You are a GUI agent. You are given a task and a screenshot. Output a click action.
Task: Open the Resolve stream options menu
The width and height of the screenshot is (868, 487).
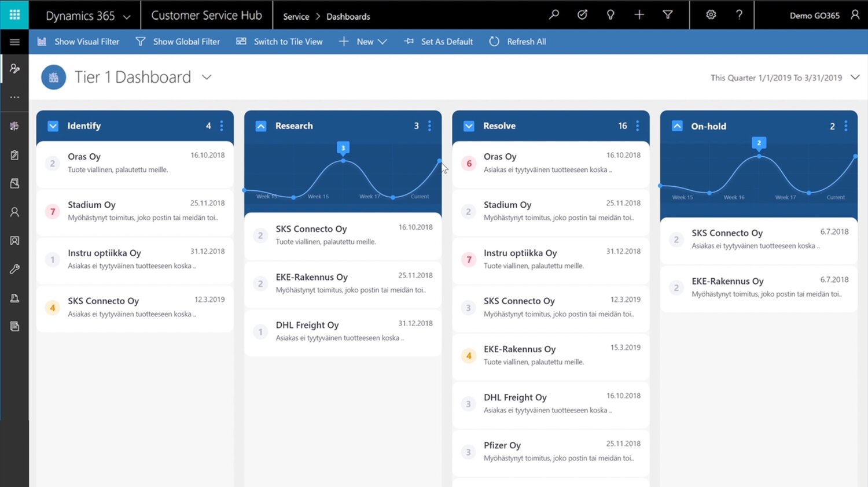pos(637,126)
